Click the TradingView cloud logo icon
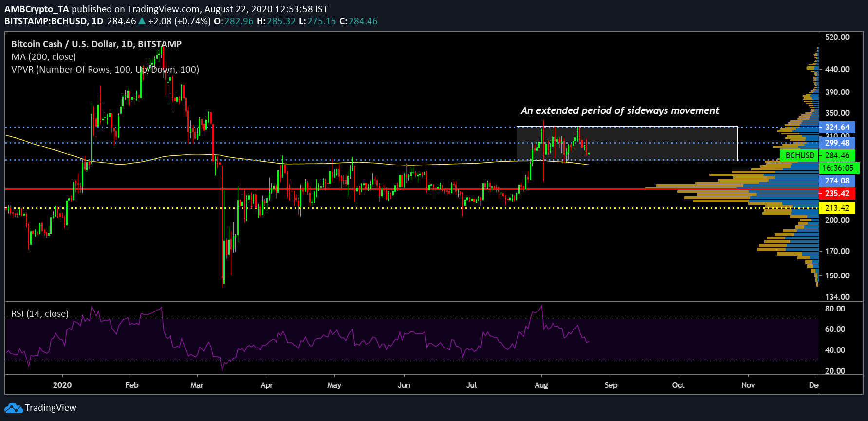Image resolution: width=868 pixels, height=421 pixels. (14, 408)
